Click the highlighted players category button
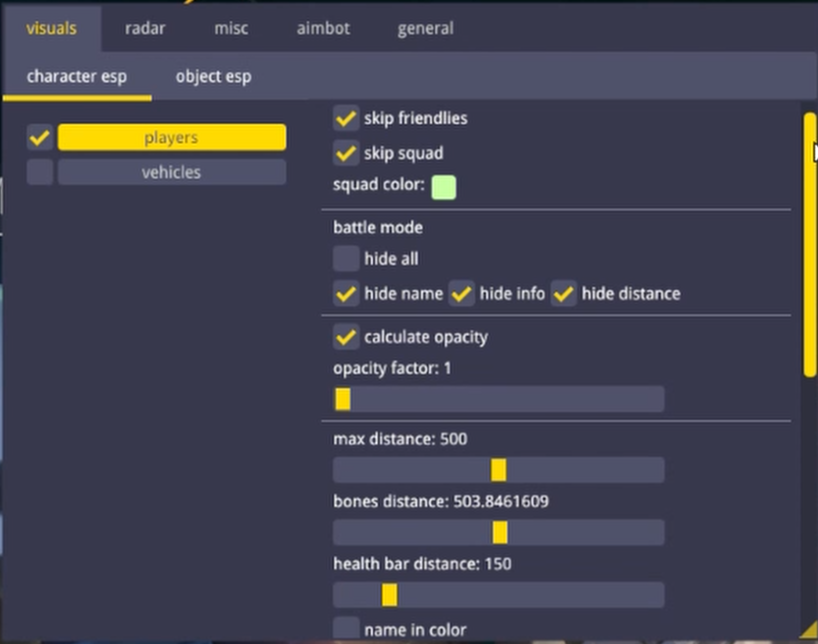This screenshot has height=644, width=818. (x=171, y=138)
